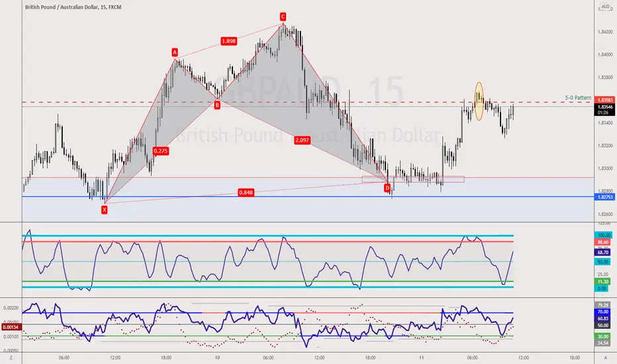Click chart title 'British Pound / Australian Dollar, 15, FXCM'
Viewport: 617px width, 364px height.
click(x=73, y=7)
